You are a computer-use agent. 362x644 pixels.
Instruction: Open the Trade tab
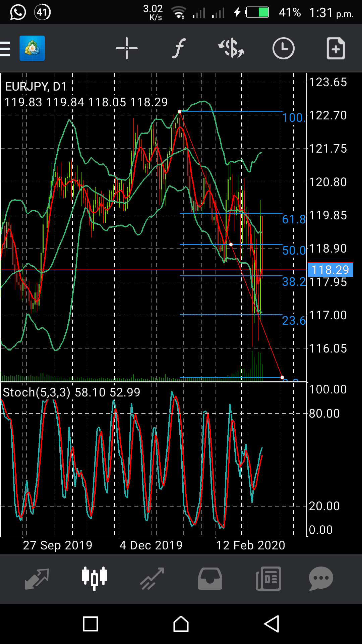(x=152, y=579)
